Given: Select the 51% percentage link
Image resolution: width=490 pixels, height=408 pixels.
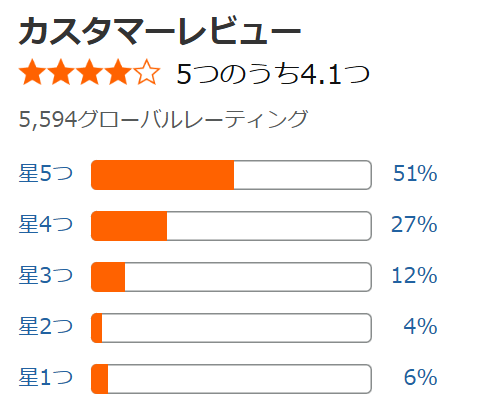Looking at the screenshot, I should (x=415, y=173).
